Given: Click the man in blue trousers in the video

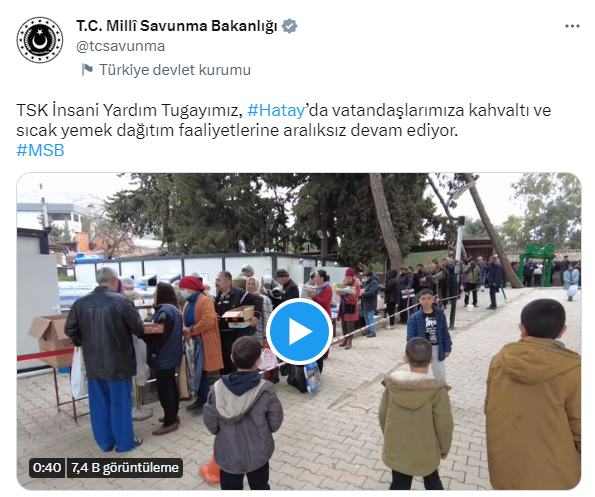Looking at the screenshot, I should [x=105, y=360].
